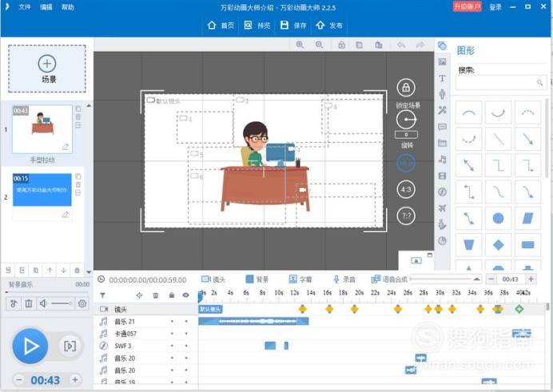Select scene 1 thumbnail 手型拉动
The height and width of the screenshot is (392, 553).
tap(42, 129)
